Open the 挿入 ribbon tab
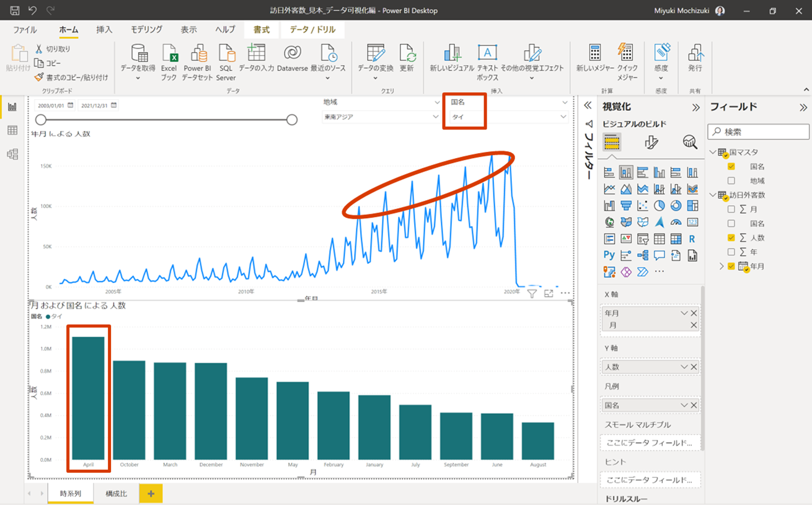Viewport: 812px width, 505px height. pos(104,29)
